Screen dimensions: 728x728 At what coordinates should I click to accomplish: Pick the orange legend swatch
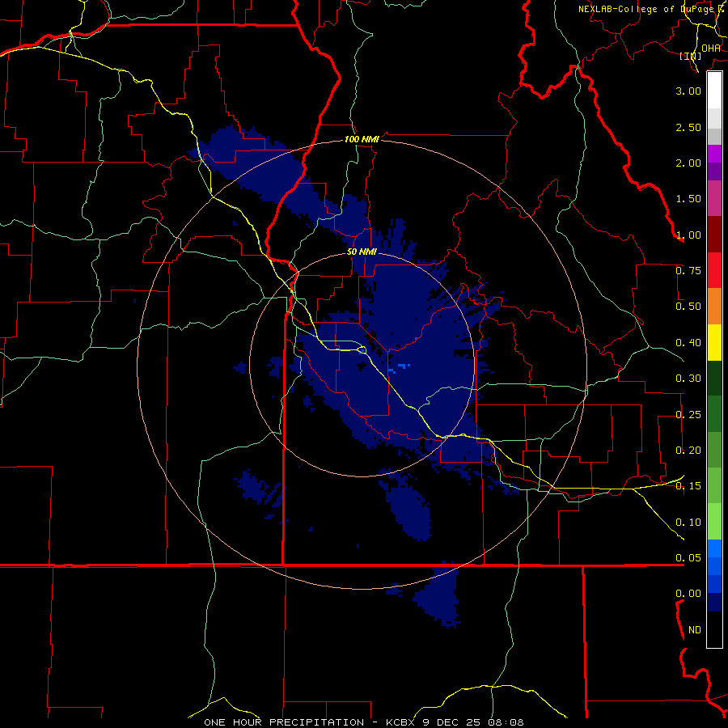point(714,307)
